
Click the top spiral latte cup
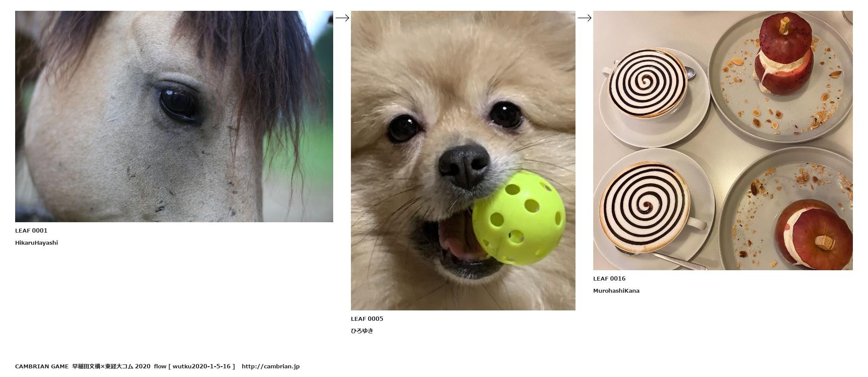[x=647, y=83]
